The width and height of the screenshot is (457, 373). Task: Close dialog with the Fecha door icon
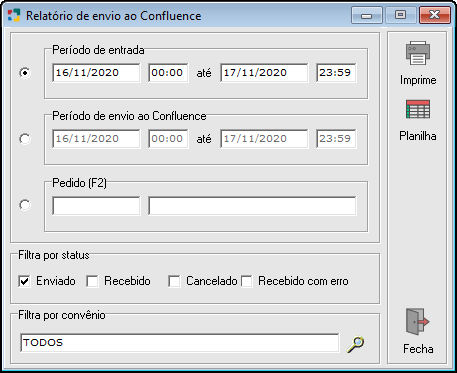pyautogui.click(x=418, y=321)
